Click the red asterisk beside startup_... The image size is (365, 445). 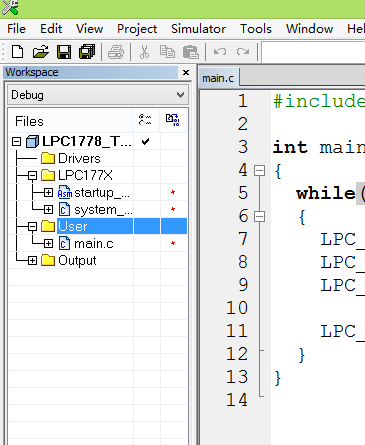click(173, 192)
